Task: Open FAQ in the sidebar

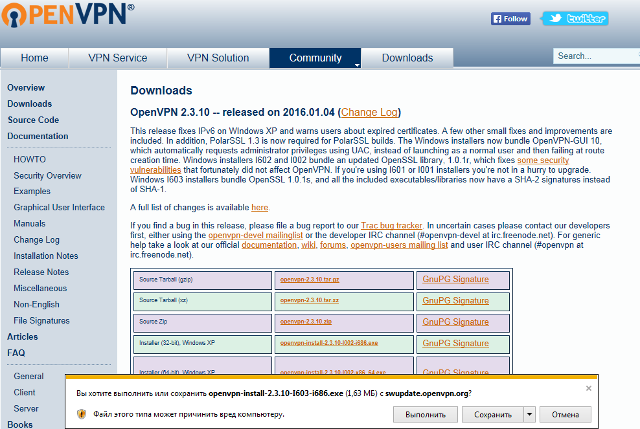Action: click(16, 353)
